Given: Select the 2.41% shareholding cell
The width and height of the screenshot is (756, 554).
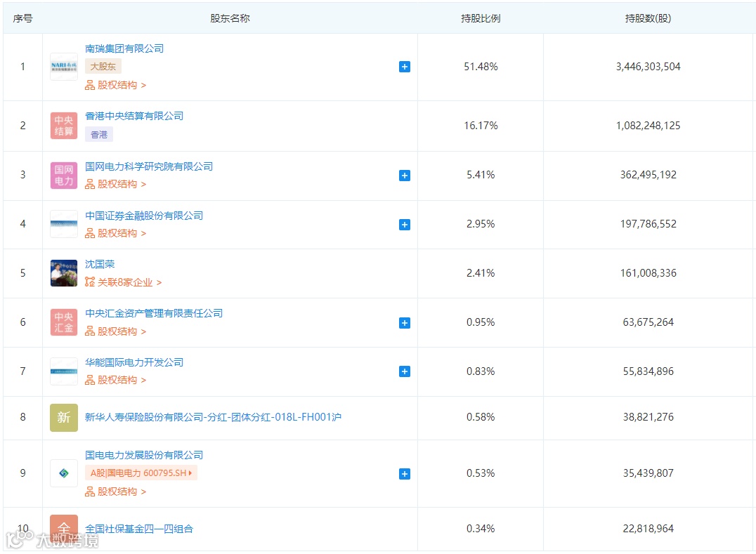Looking at the screenshot, I should (x=481, y=273).
